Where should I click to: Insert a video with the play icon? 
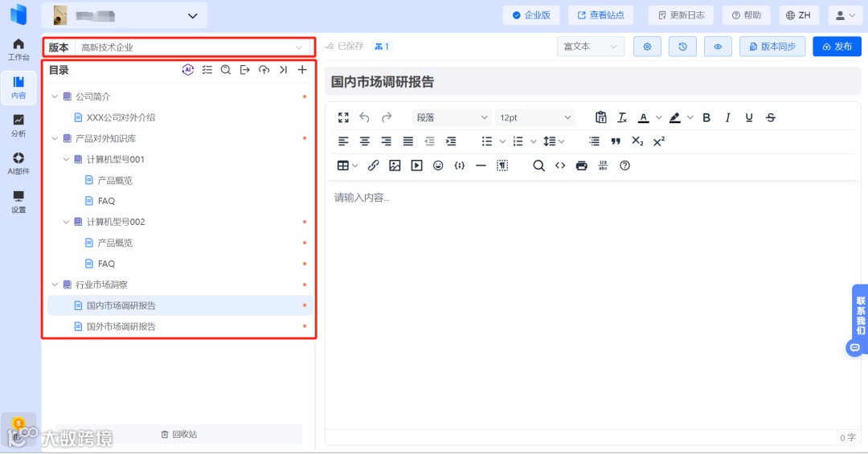pos(416,166)
